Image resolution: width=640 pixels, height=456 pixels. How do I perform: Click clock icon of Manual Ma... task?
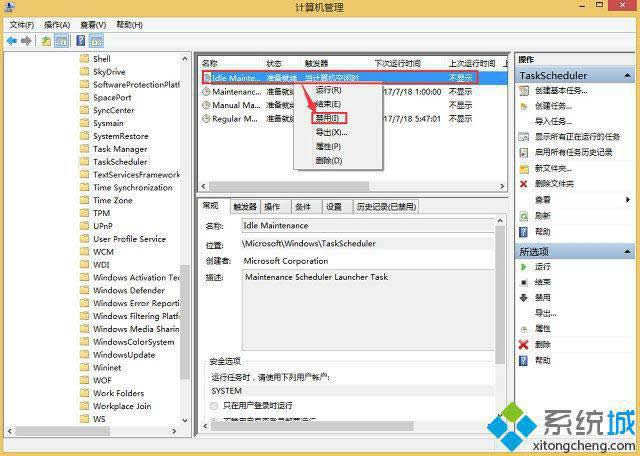click(x=207, y=105)
